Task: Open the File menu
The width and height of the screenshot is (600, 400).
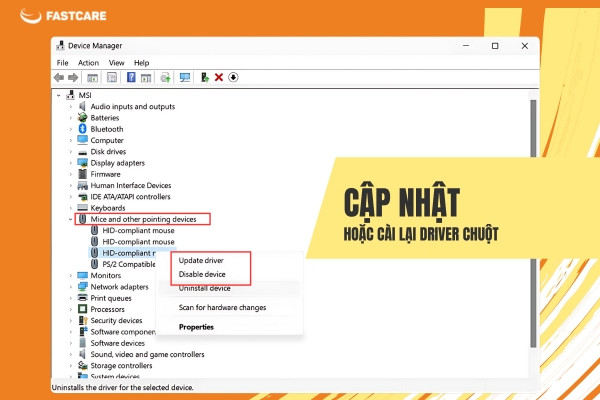Action: pyautogui.click(x=62, y=63)
